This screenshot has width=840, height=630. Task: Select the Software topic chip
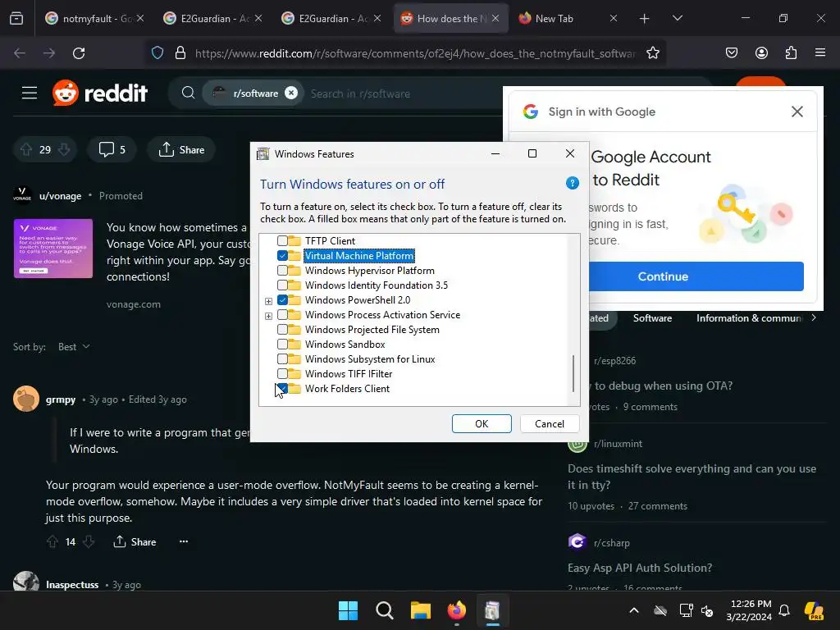652,317
